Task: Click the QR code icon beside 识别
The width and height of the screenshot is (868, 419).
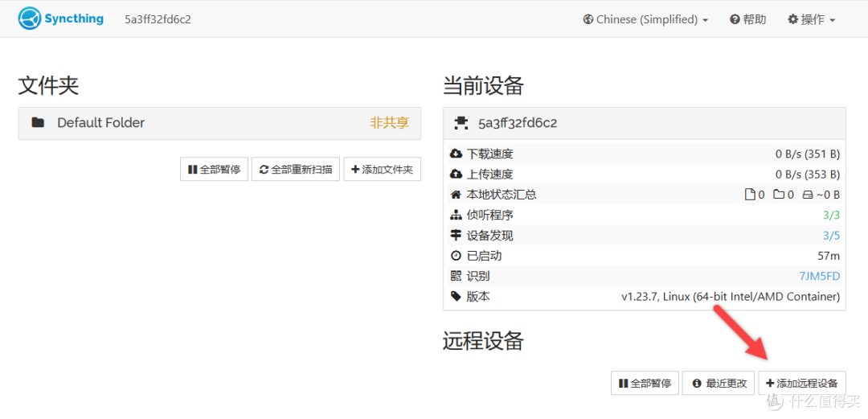Action: (457, 276)
